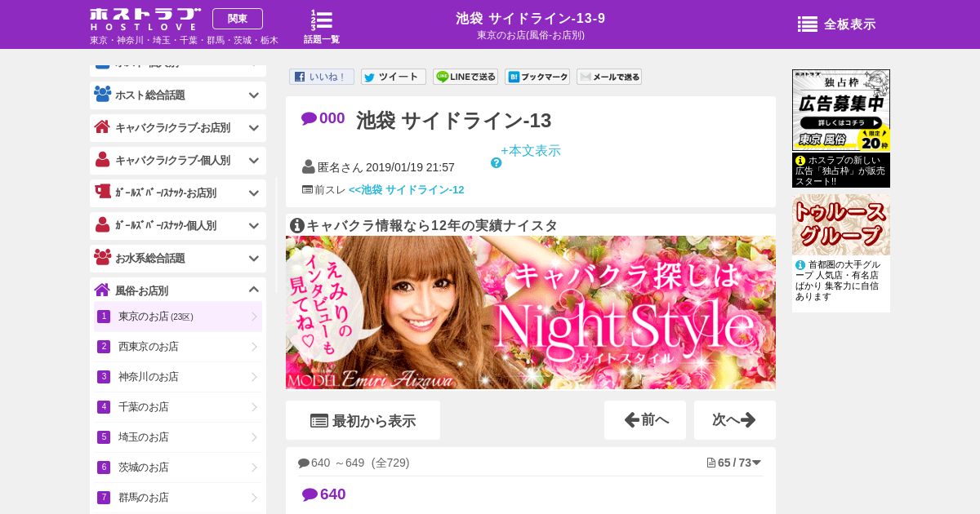Click ホスト総合話題 people icon

102,94
